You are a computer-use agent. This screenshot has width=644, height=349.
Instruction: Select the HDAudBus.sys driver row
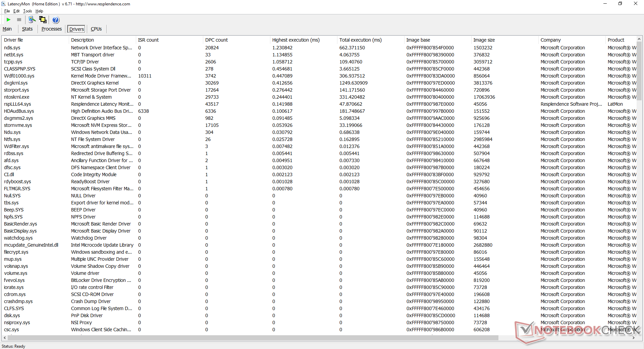pyautogui.click(x=319, y=111)
